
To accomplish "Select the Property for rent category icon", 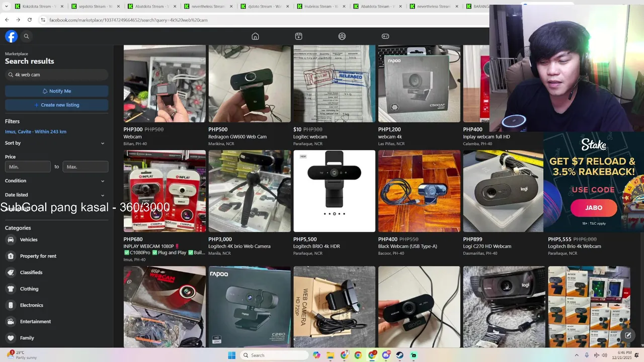I will pyautogui.click(x=11, y=256).
